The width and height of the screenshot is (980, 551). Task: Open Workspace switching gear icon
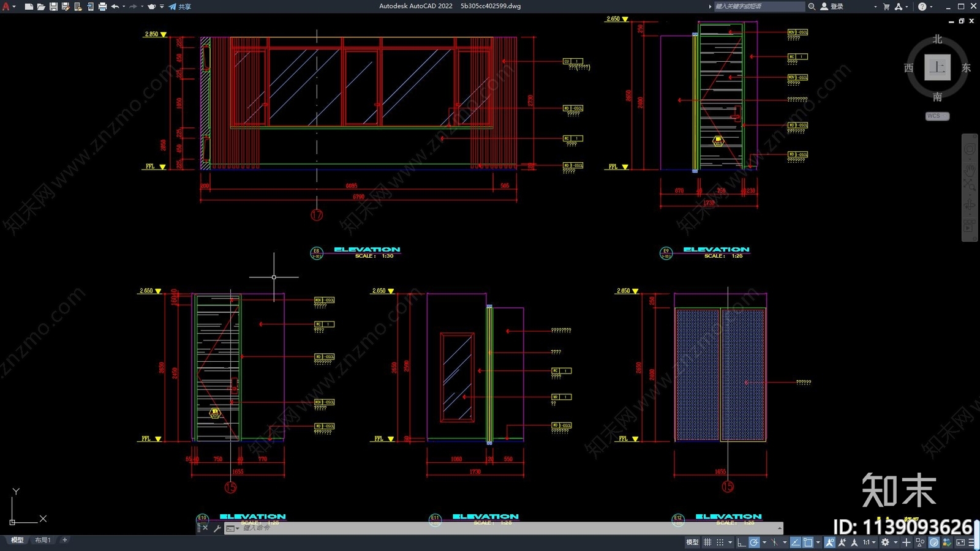click(885, 542)
